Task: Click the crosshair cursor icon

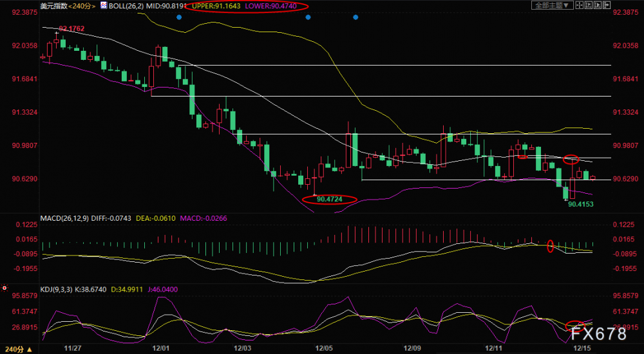Action: point(580,5)
